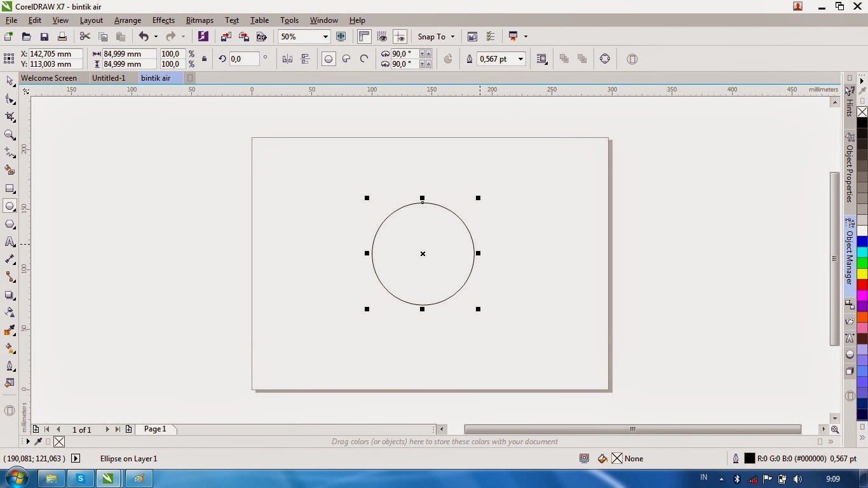This screenshot has width=868, height=488.
Task: Click the rotation angle input field
Action: pos(244,59)
